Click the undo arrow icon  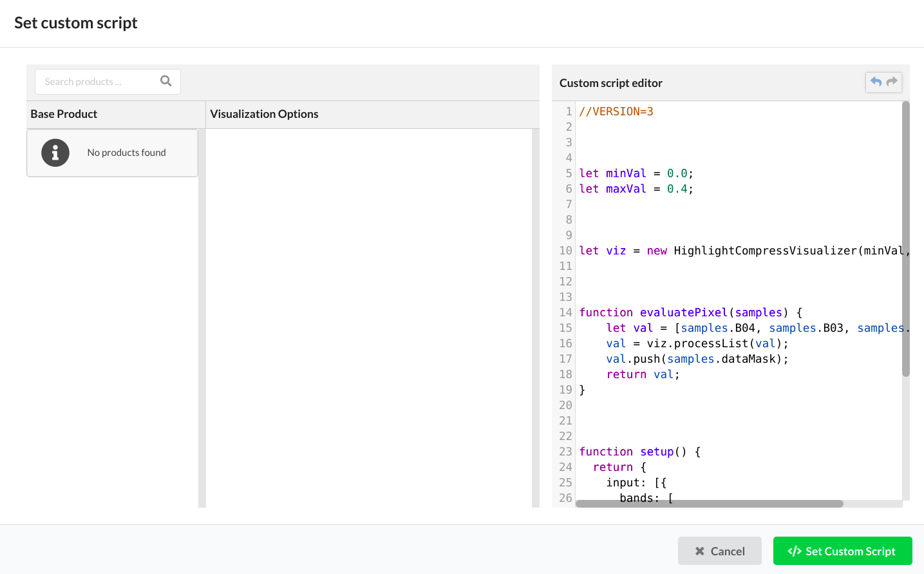[x=876, y=82]
